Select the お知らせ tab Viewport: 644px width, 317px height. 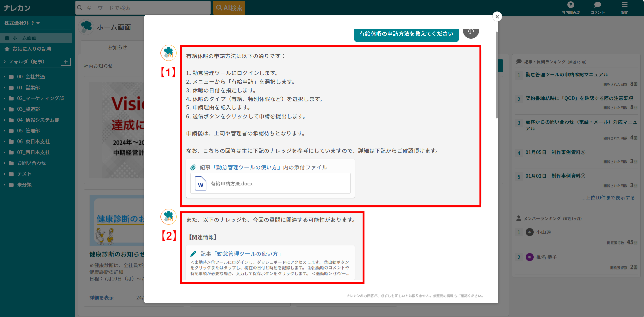(x=117, y=47)
